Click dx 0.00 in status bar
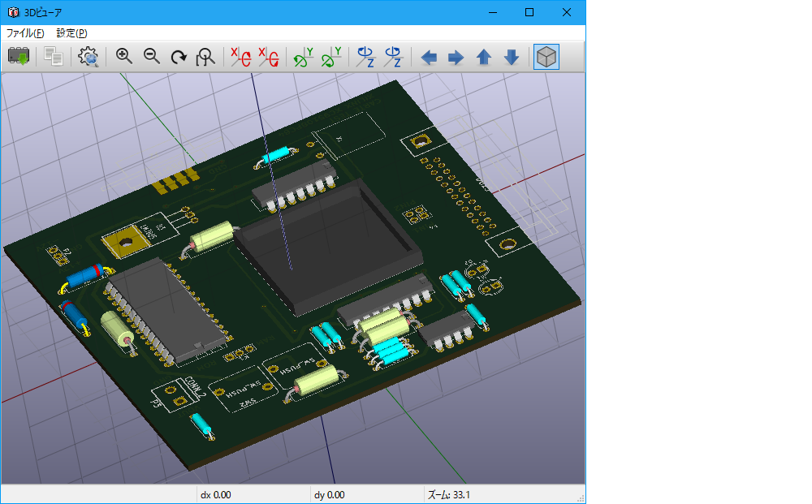This screenshot has height=504, width=812. point(216,495)
